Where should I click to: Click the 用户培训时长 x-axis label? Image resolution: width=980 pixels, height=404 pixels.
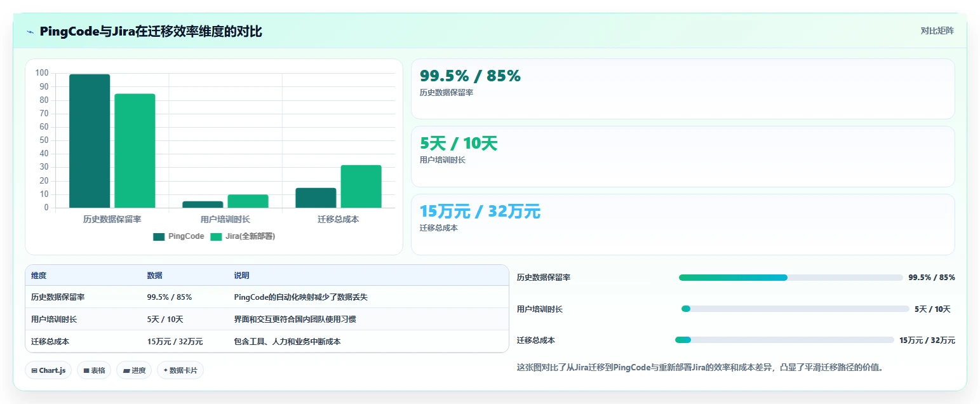[225, 219]
